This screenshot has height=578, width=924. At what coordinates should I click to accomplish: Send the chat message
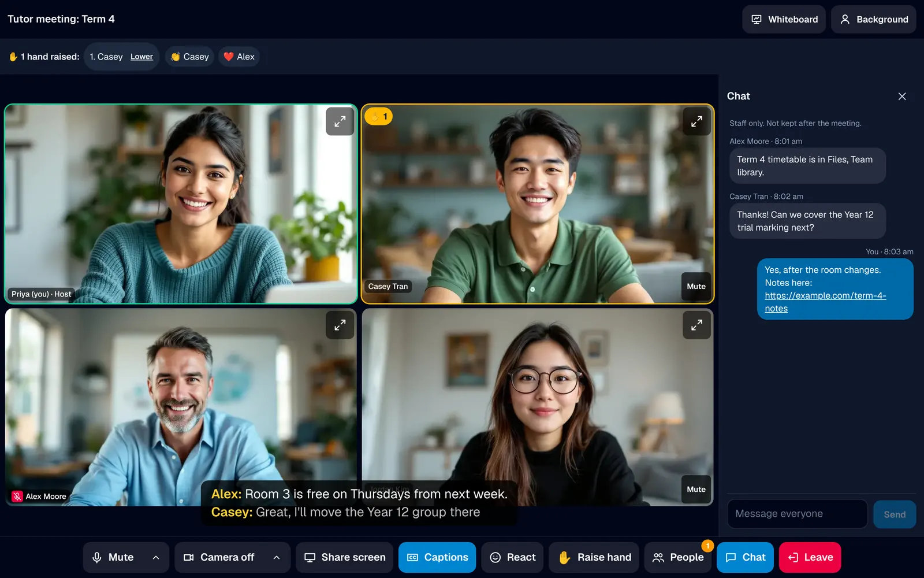895,514
